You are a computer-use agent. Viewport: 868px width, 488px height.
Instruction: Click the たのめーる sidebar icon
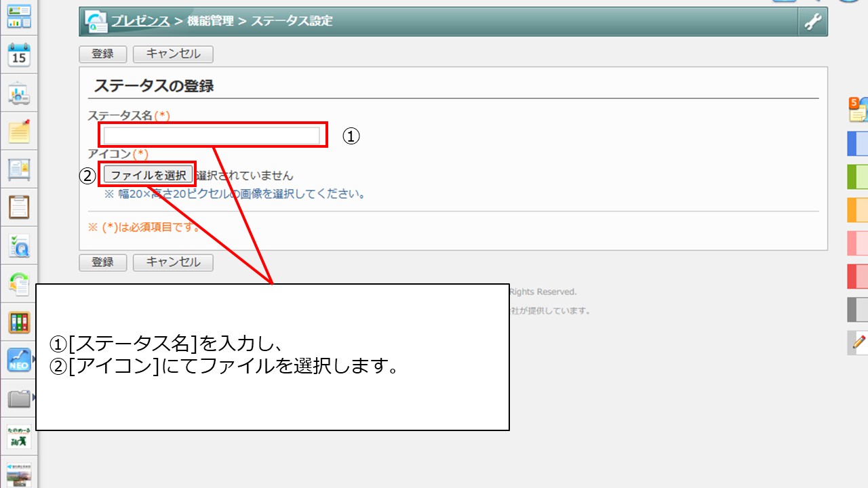pos(19,436)
